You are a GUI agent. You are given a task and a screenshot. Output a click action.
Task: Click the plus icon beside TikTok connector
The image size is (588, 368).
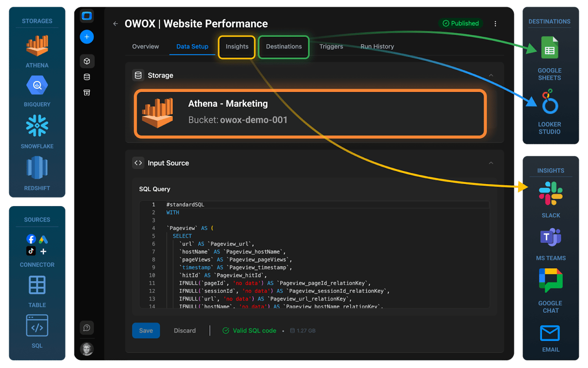44,251
